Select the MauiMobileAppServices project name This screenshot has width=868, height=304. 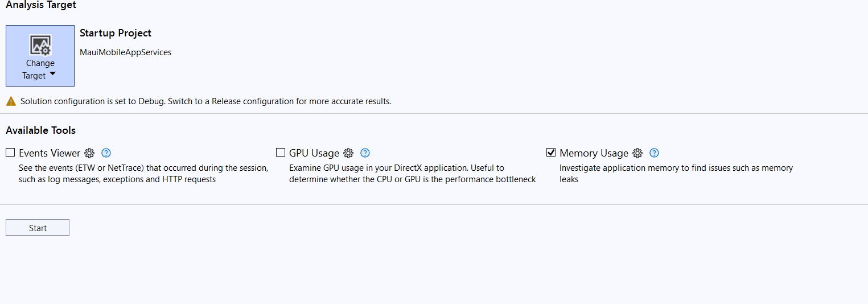pos(125,52)
